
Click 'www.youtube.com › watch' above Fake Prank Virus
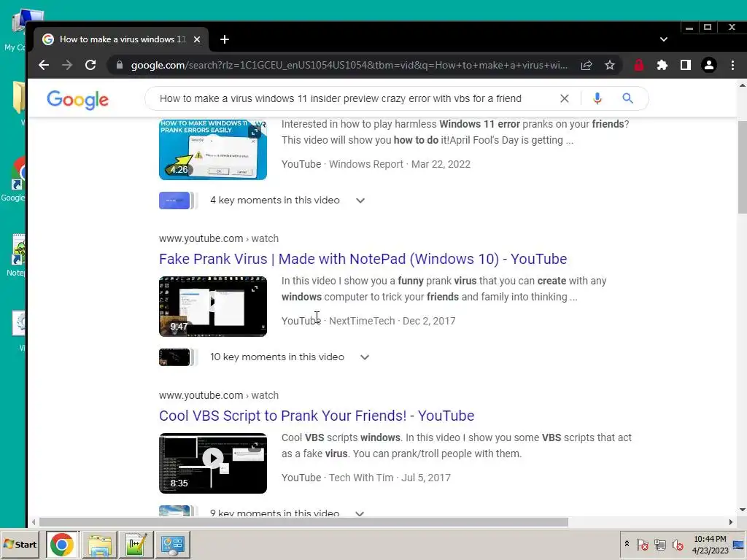219,238
